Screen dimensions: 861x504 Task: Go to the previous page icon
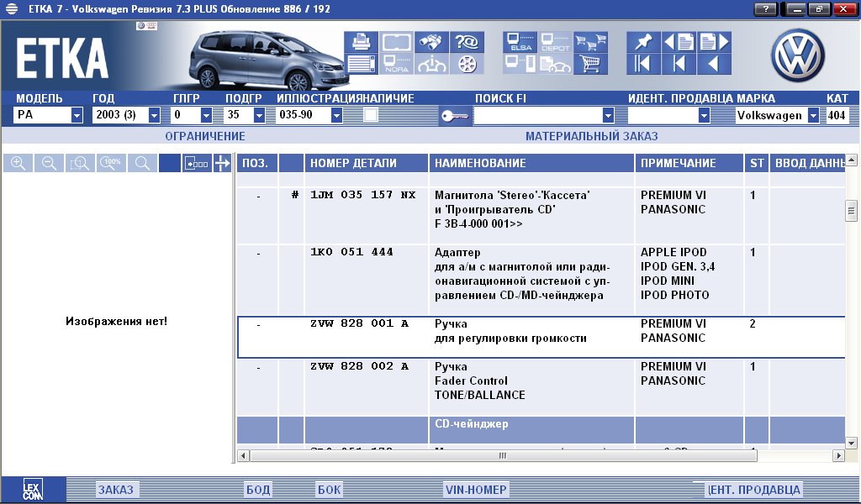click(679, 42)
